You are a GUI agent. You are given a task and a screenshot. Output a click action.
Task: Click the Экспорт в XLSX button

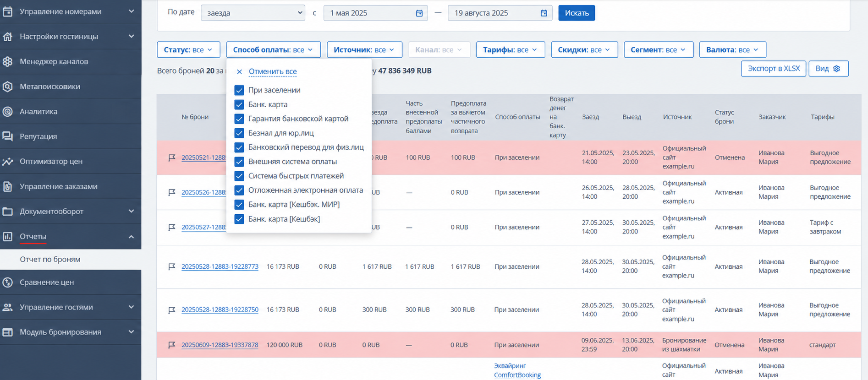point(774,69)
